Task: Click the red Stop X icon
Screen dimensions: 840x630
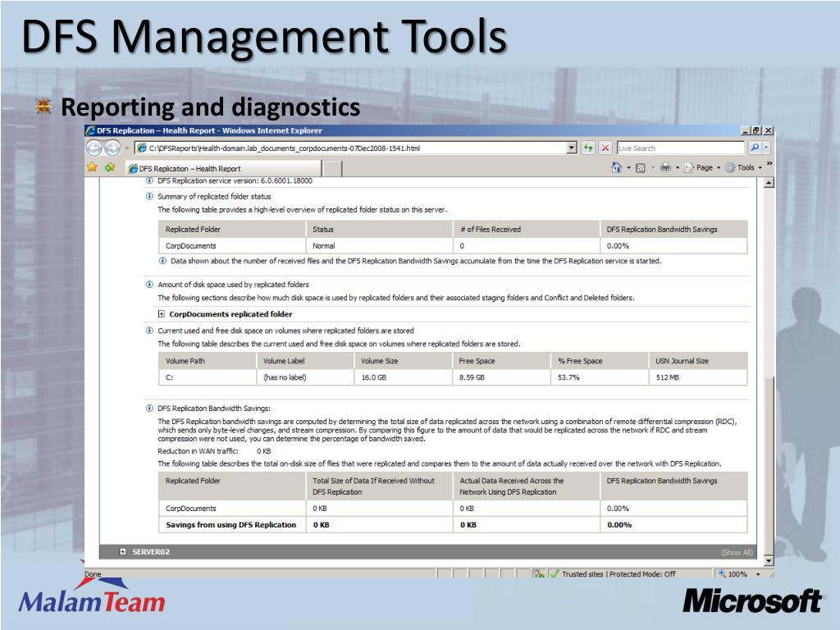Action: (605, 148)
